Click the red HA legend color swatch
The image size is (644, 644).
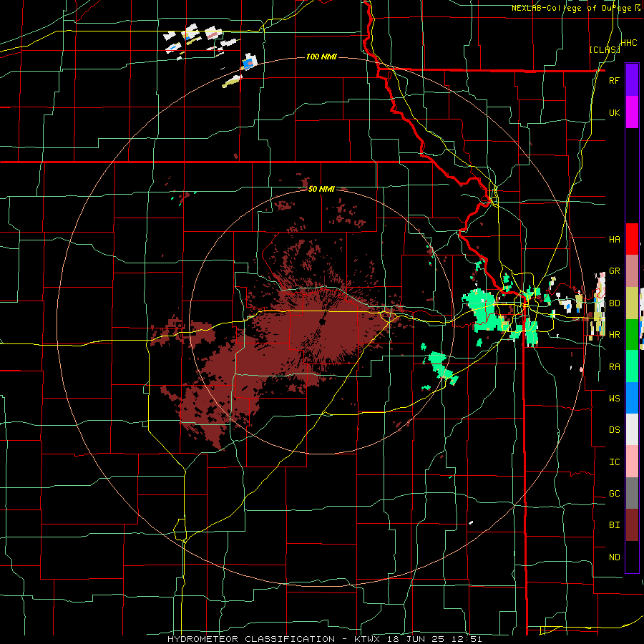632,239
